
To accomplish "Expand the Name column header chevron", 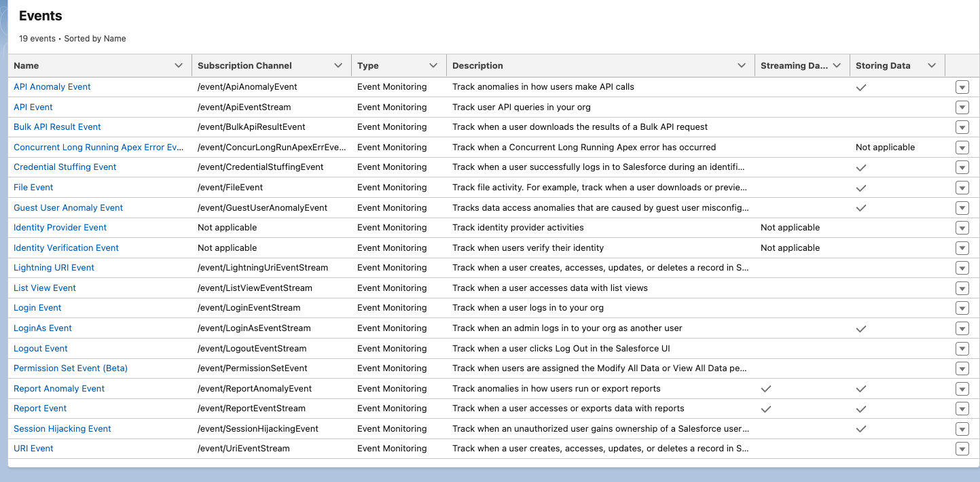I will 179,66.
